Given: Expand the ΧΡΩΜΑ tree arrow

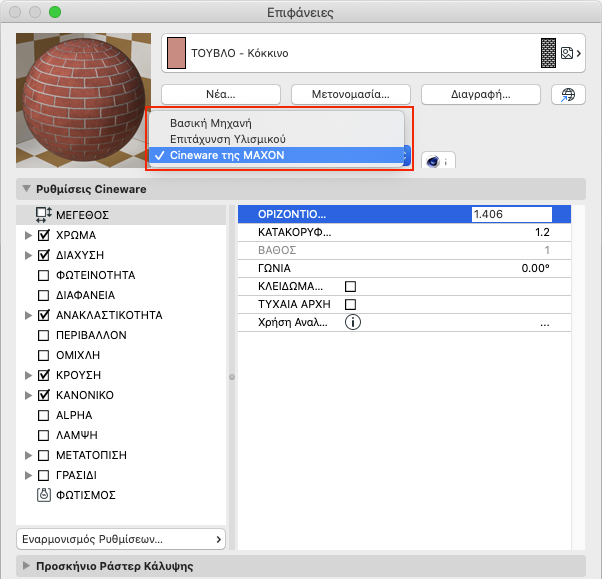Looking at the screenshot, I should point(28,235).
